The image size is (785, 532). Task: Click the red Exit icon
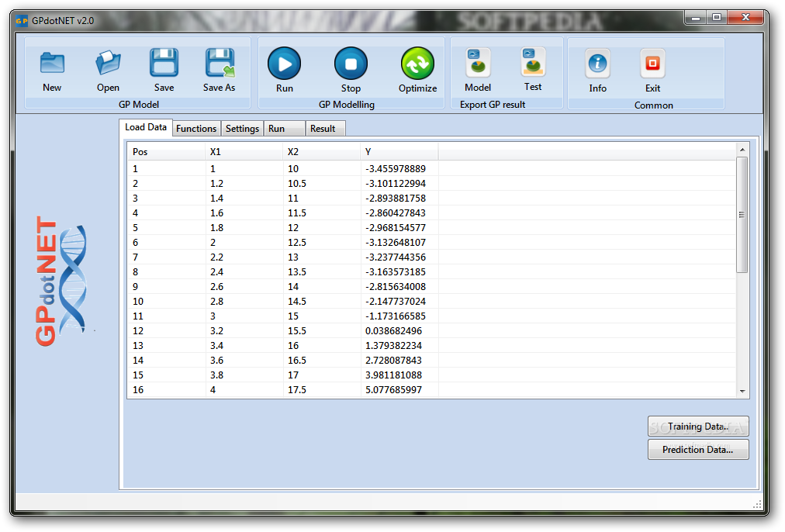pos(653,64)
